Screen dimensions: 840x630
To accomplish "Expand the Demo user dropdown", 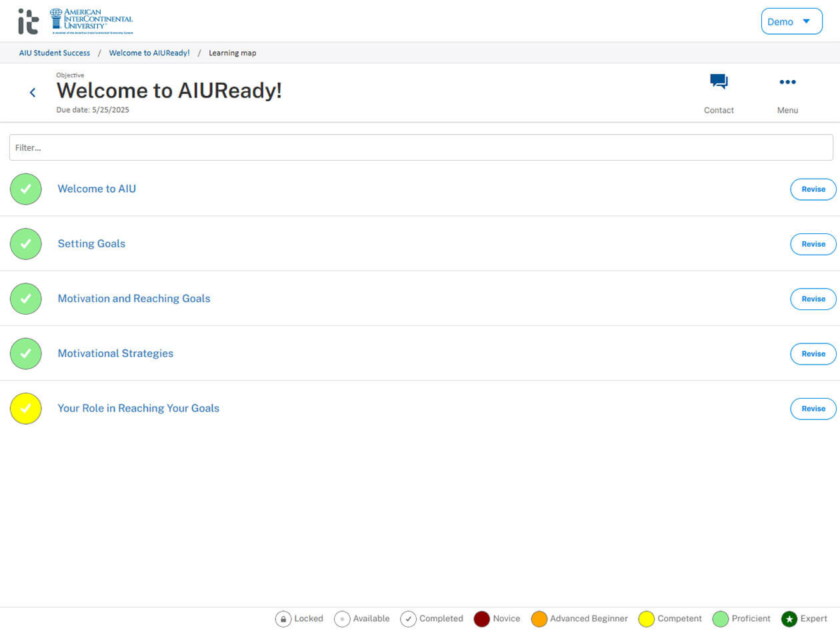I will (x=791, y=21).
